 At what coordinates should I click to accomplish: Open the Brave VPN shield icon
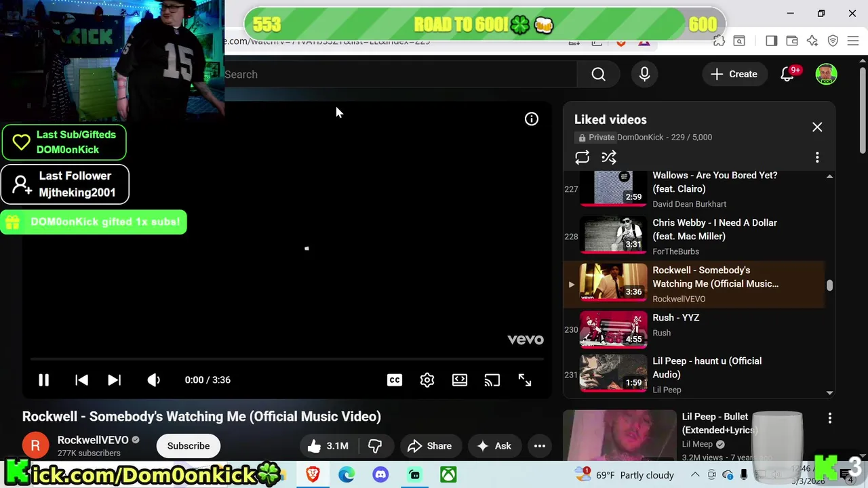(x=833, y=41)
